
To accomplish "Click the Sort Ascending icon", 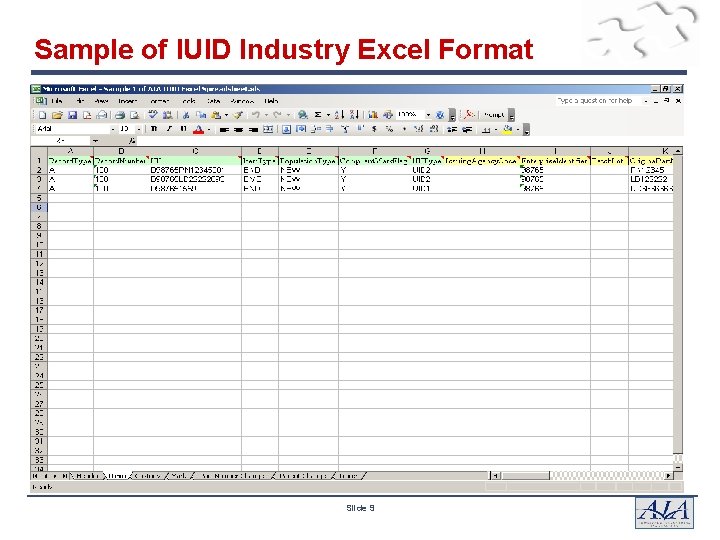I will [x=338, y=115].
